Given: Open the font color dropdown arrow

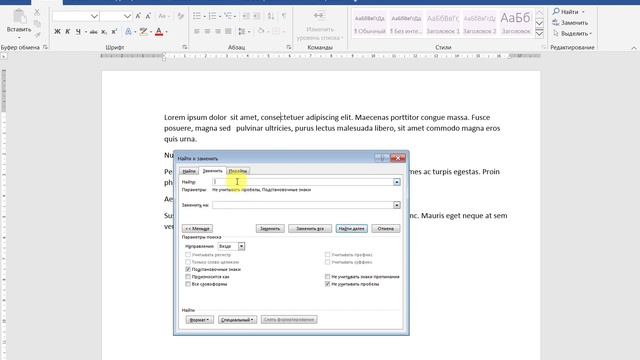Looking at the screenshot, I should click(167, 32).
